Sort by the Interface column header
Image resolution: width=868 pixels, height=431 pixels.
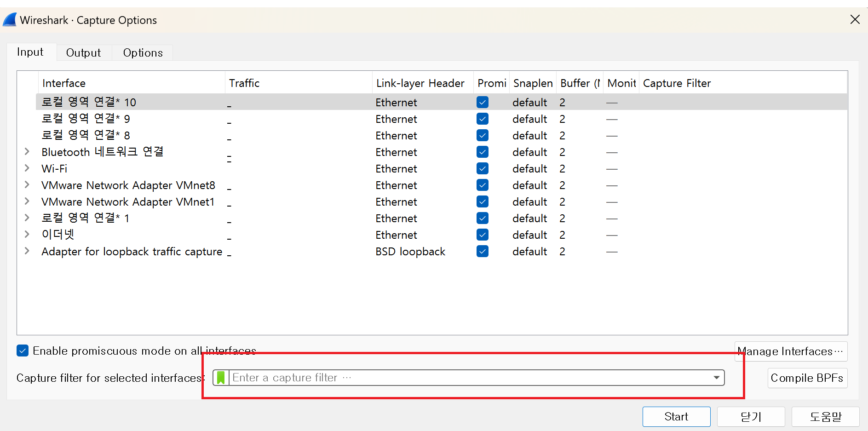(132, 83)
